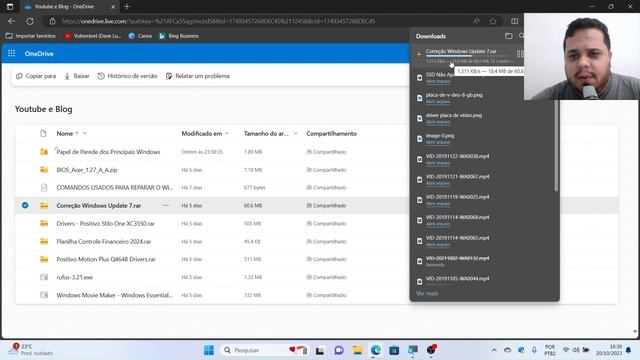Open Histórico de versão

[127, 76]
